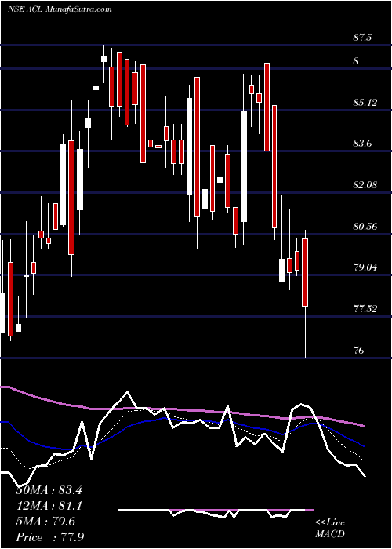The image size is (392, 549).
Task: Click the 79.04 price axis label
Action: point(365,267)
